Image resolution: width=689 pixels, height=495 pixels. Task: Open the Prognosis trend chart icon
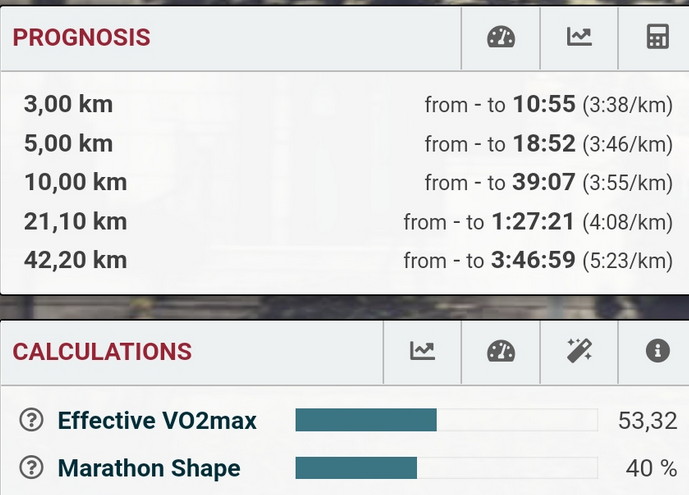(x=579, y=37)
